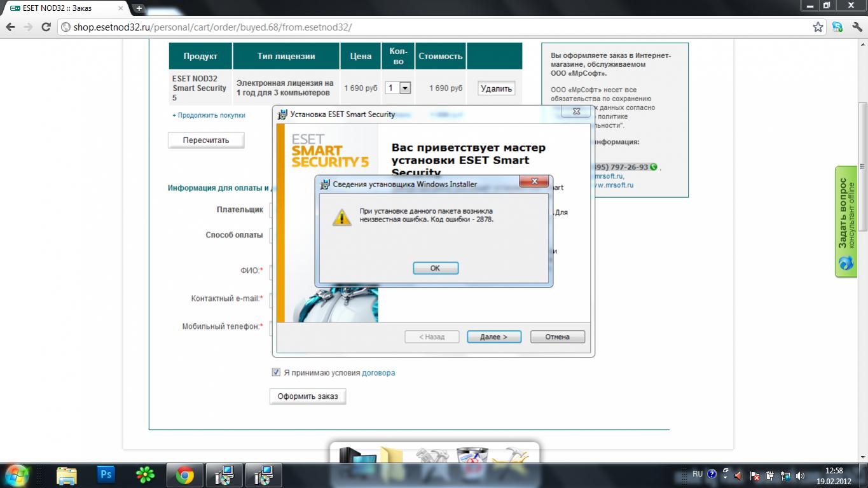
Task: Click the volume speaker tray icon
Action: coord(800,475)
